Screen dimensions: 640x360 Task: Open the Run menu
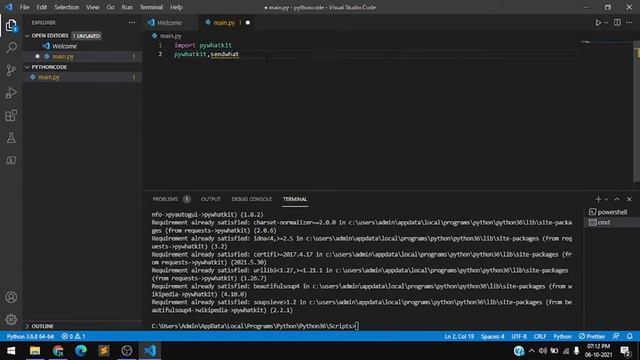point(127,7)
